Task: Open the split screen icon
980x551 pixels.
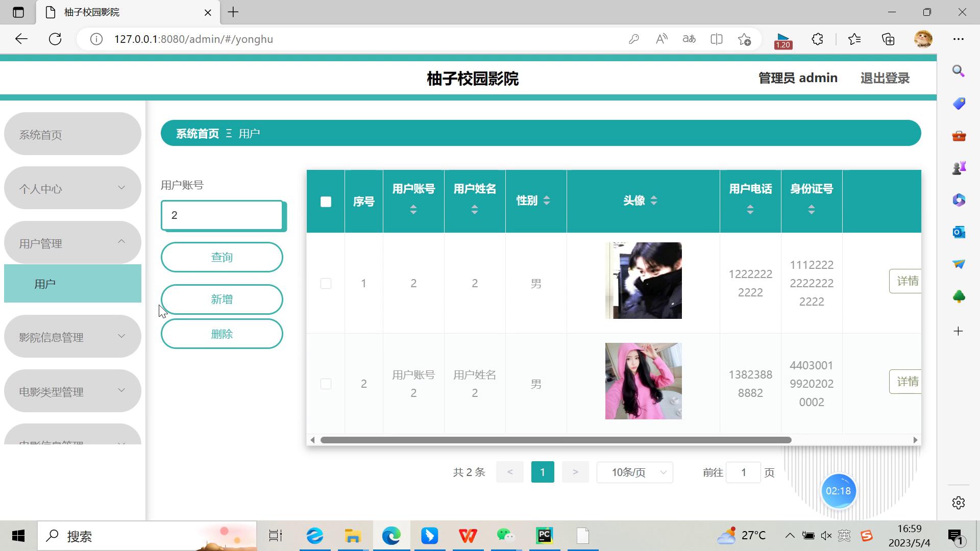Action: point(717,39)
